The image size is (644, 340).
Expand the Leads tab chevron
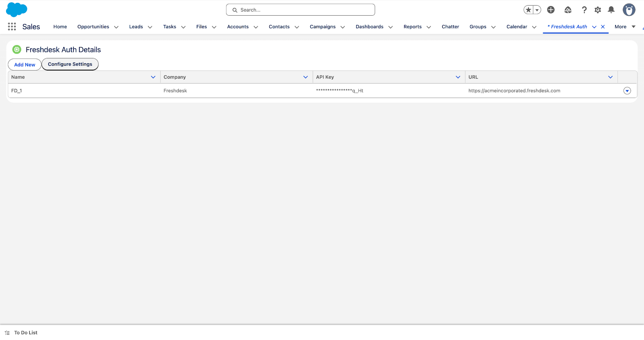click(150, 27)
